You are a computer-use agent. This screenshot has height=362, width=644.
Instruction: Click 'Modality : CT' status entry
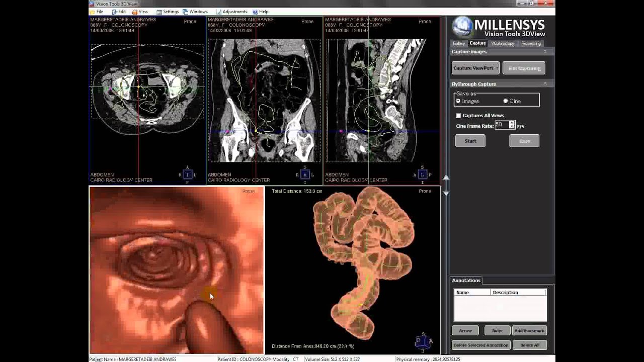(x=286, y=359)
